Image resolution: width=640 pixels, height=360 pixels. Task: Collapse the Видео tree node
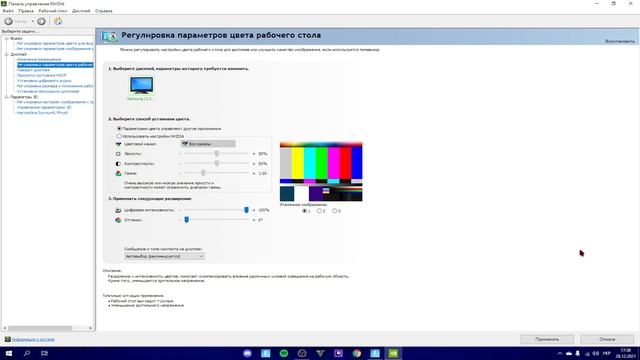6,38
